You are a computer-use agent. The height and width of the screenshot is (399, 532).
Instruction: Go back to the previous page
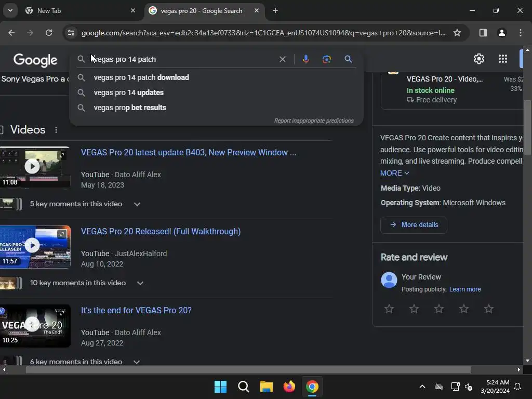(11, 33)
